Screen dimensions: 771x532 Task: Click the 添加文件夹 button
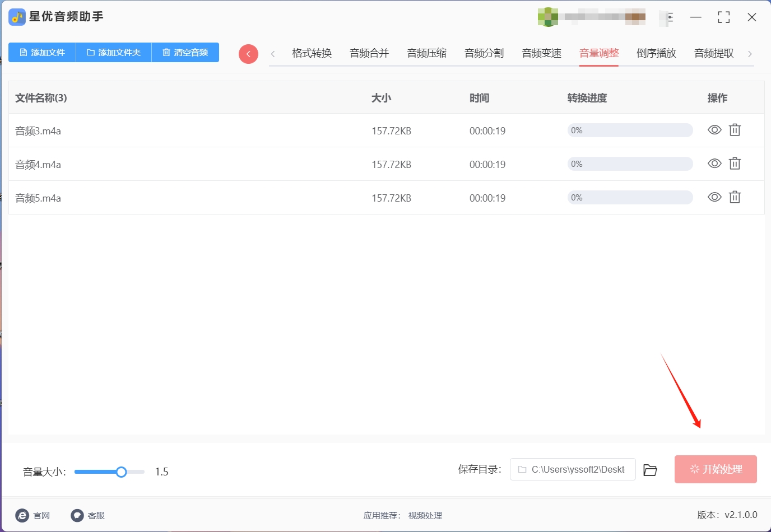click(x=114, y=52)
